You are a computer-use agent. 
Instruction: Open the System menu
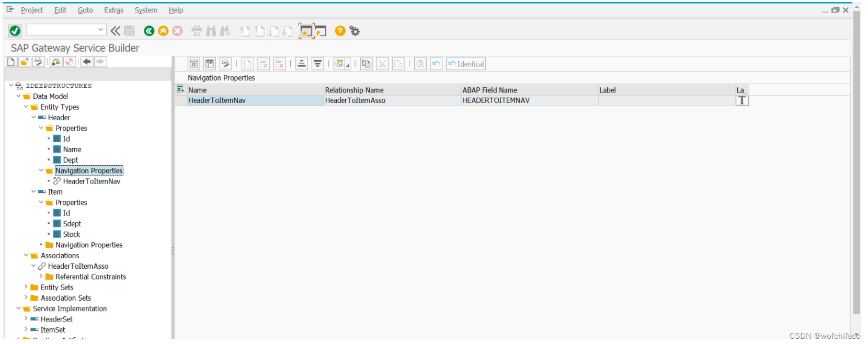pyautogui.click(x=146, y=10)
